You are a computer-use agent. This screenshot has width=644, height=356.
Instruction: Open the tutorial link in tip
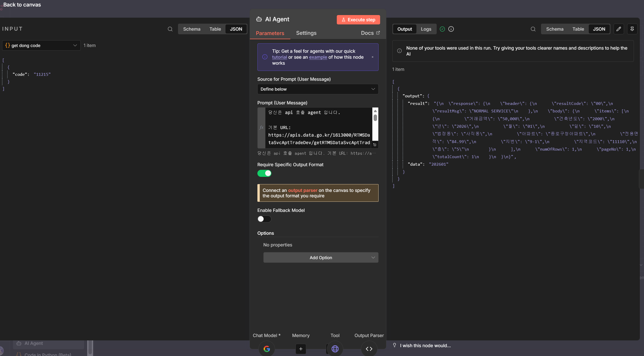pyautogui.click(x=279, y=57)
